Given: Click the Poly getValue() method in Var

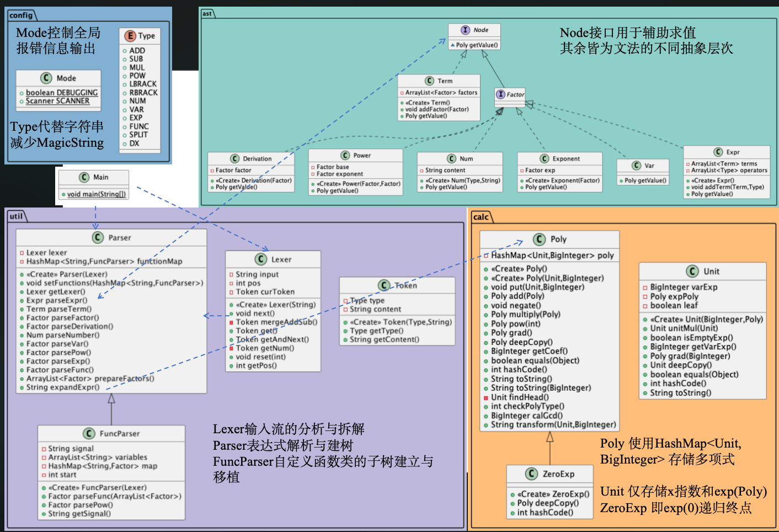Looking at the screenshot, I should click(x=645, y=180).
